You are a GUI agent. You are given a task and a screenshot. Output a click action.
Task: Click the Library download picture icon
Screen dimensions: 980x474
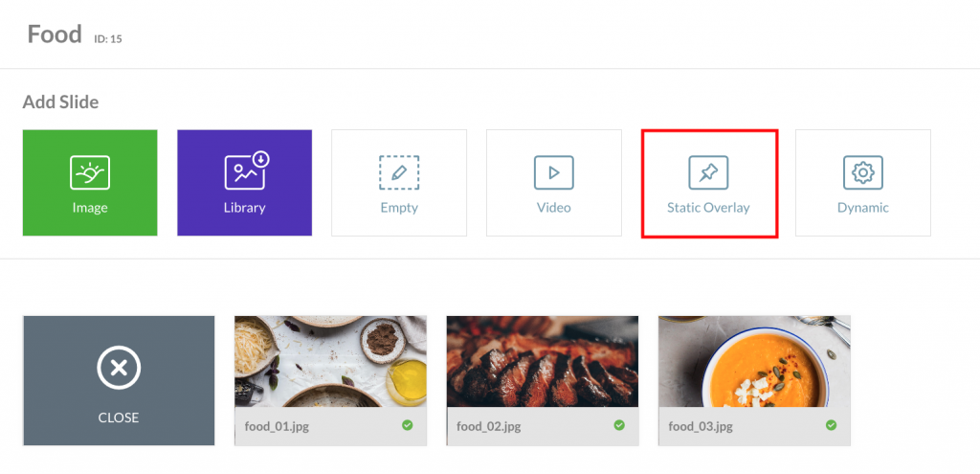[246, 170]
